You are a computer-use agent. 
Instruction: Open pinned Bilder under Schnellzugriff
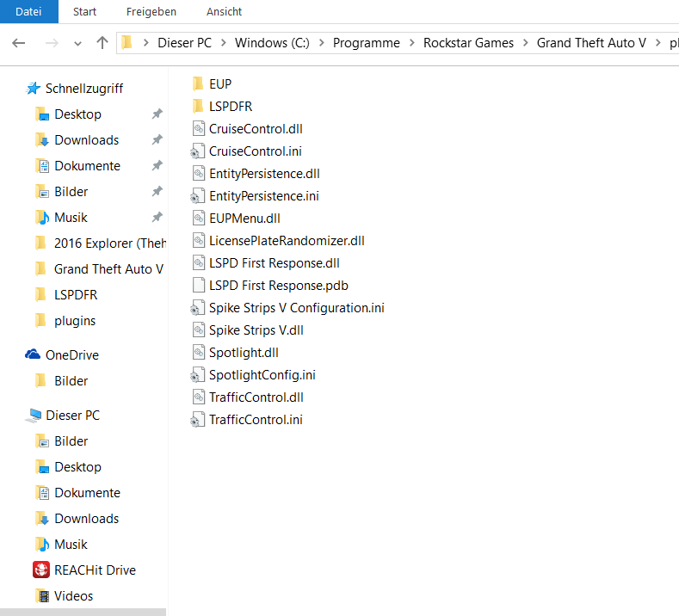coord(71,192)
